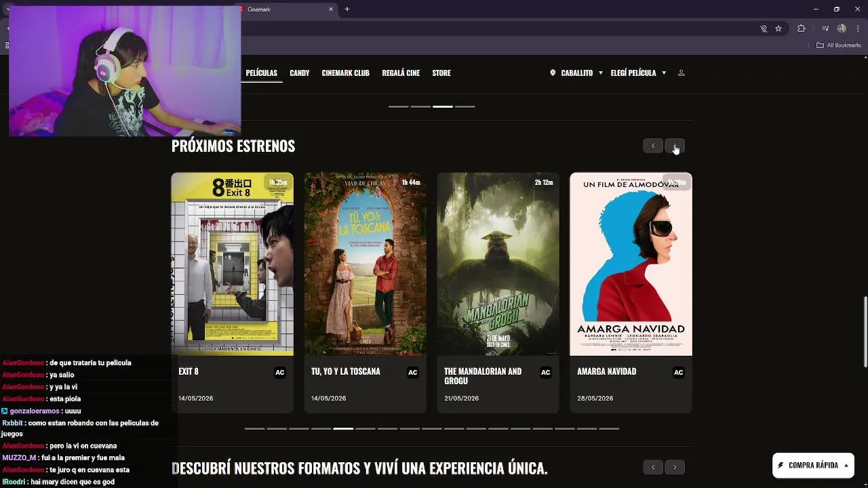This screenshot has width=868, height=488.
Task: Click the location pin icon beside CABALLITO
Action: pos(553,73)
